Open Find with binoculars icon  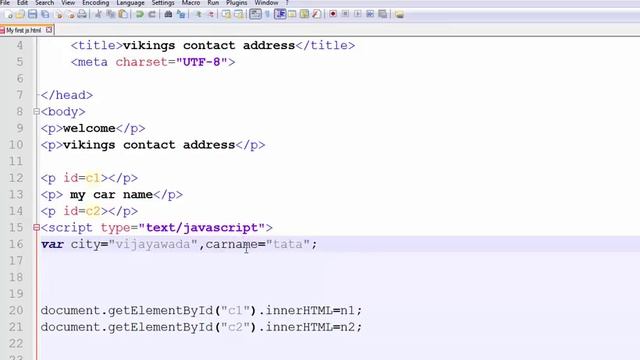(168, 14)
